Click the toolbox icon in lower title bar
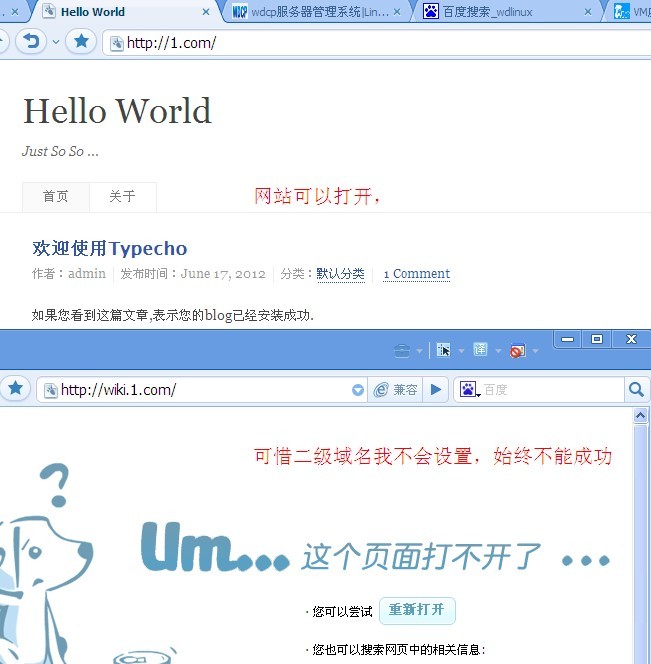Viewport: 651px width, 664px height. tap(402, 350)
